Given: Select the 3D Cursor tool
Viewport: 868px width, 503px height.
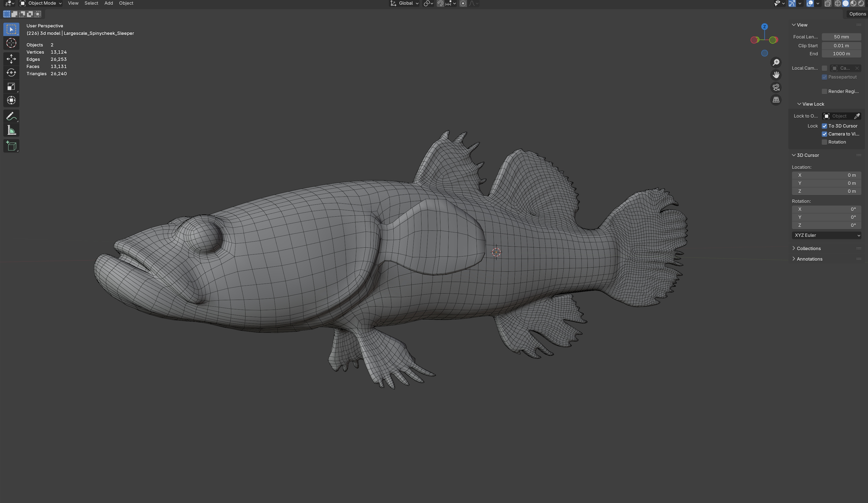Looking at the screenshot, I should pyautogui.click(x=11, y=43).
